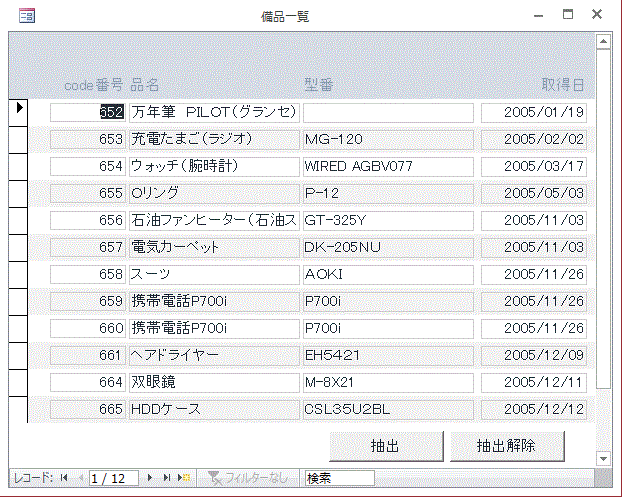Go to previous record navigation arrow
This screenshot has width=623, height=497.
(x=81, y=478)
